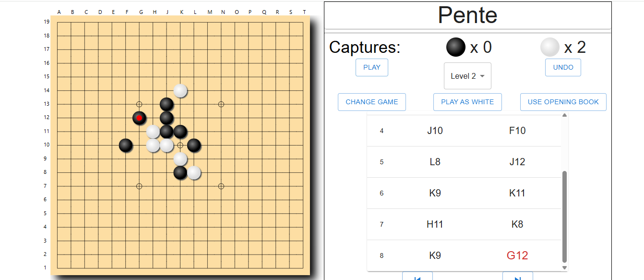Viewport: 644px width, 280px height.
Task: Click the black capture stone icon
Action: click(456, 47)
